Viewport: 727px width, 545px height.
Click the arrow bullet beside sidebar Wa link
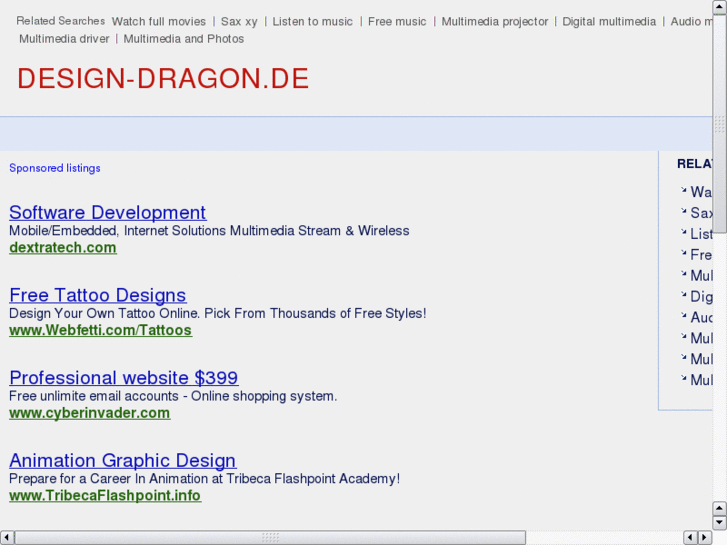click(683, 190)
